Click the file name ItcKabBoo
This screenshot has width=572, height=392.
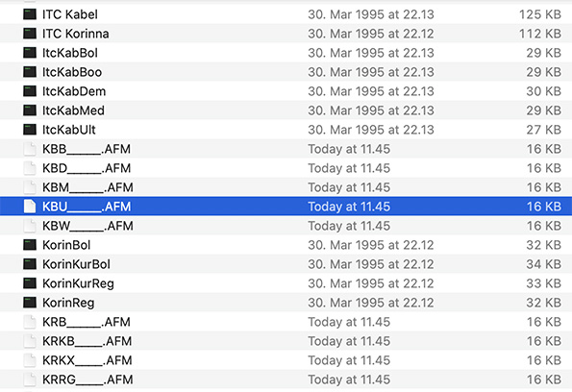click(x=72, y=72)
